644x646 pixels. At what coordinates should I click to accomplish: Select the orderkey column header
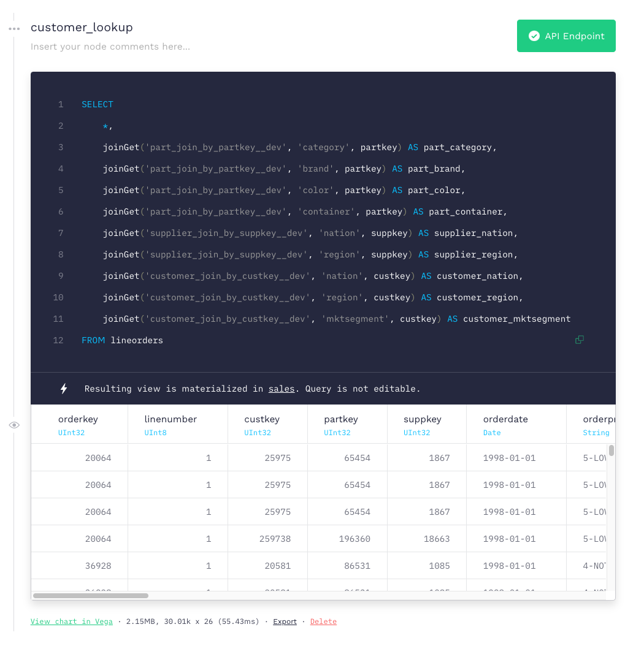tap(78, 419)
